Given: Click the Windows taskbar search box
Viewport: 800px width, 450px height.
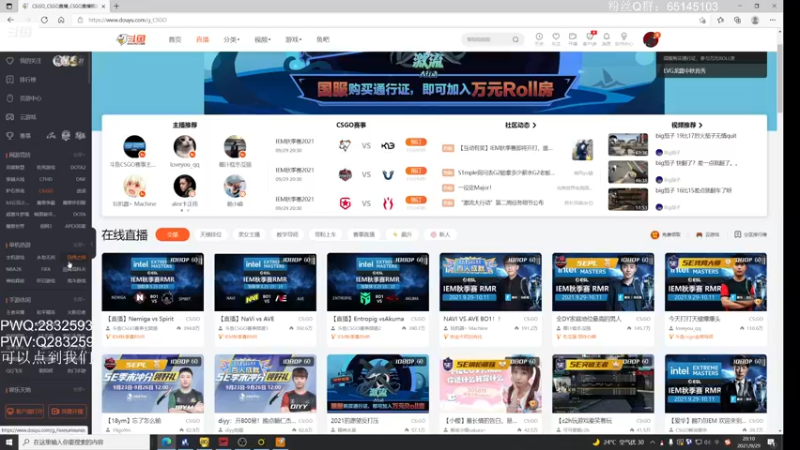Looking at the screenshot, I should point(84,442).
